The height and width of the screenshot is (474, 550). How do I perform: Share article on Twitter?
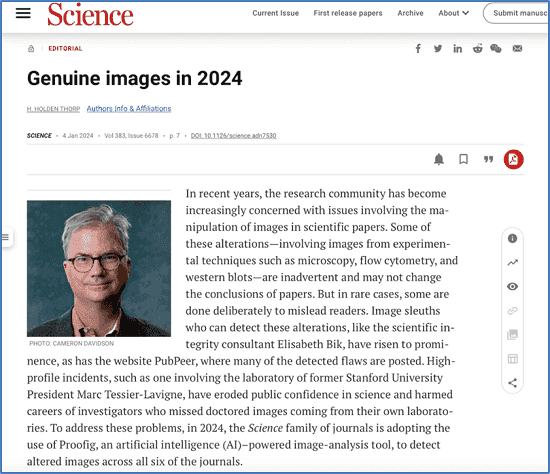point(438,48)
